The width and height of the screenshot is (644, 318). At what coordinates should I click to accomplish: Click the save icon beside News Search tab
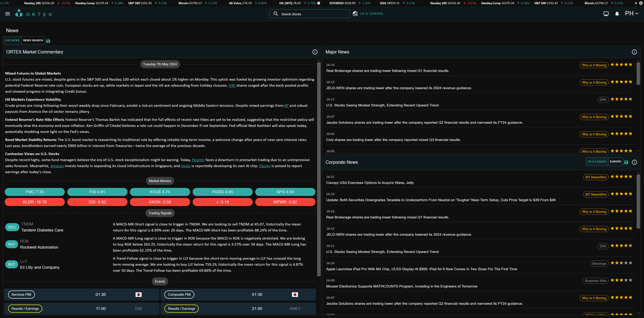click(48, 41)
